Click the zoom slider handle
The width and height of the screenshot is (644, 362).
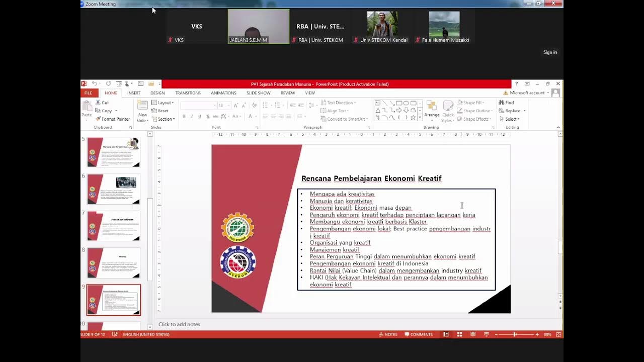[x=514, y=334]
